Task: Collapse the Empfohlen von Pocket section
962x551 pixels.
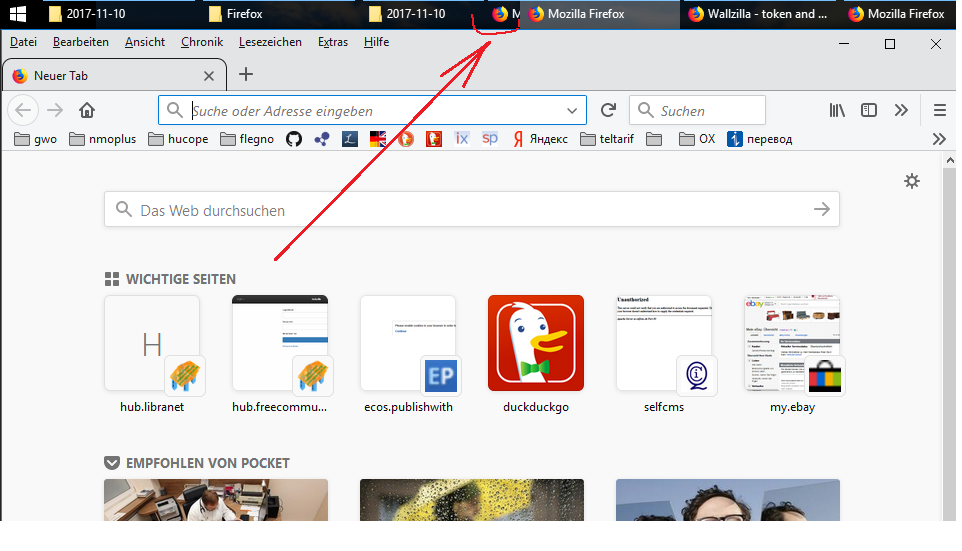Action: (111, 463)
